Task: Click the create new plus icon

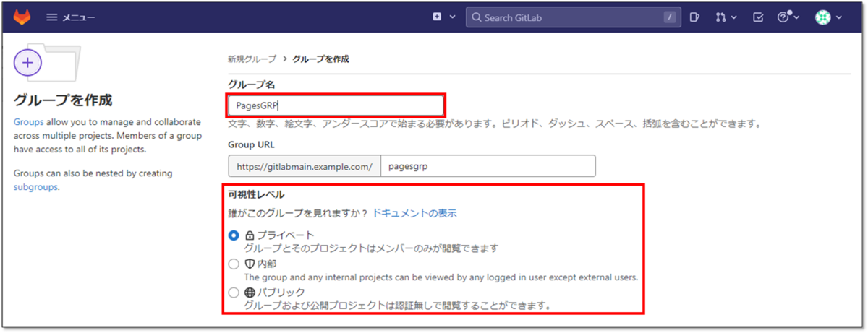Action: (x=437, y=17)
